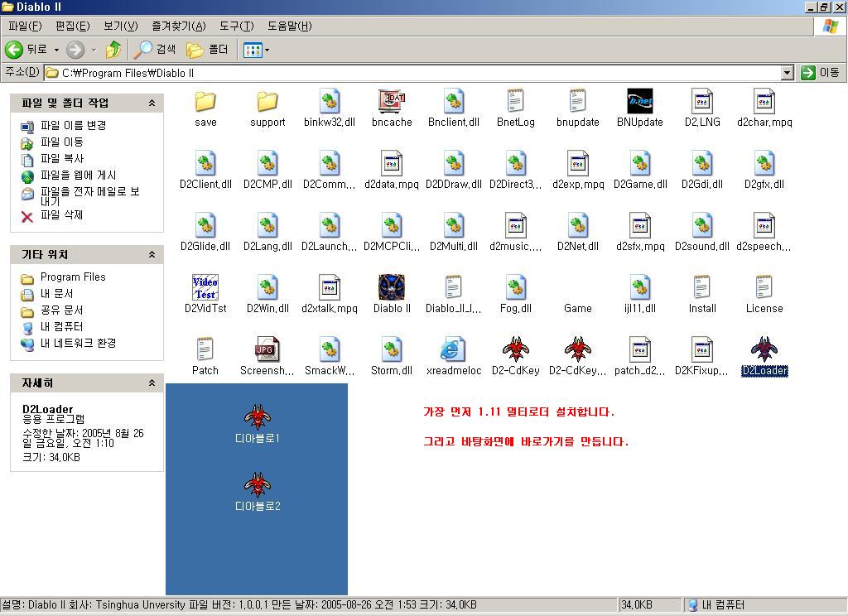Image resolution: width=848 pixels, height=616 pixels.
Task: Open the 도구(T) menu
Action: tap(236, 26)
